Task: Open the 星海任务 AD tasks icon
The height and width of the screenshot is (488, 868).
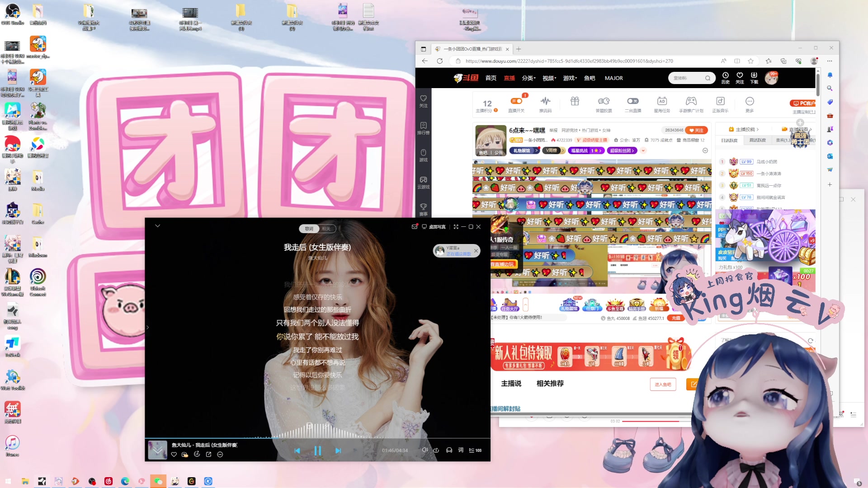Action: 662,101
